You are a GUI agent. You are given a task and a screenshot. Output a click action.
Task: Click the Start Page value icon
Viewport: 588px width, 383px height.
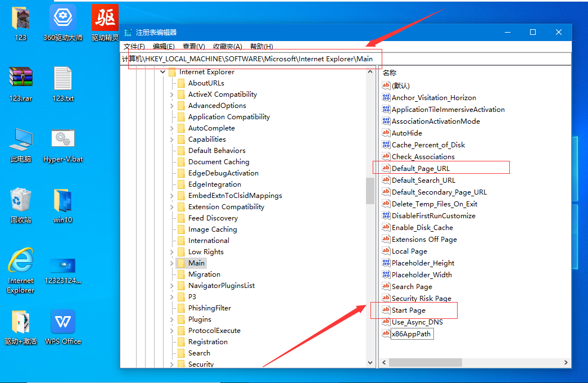tap(386, 310)
